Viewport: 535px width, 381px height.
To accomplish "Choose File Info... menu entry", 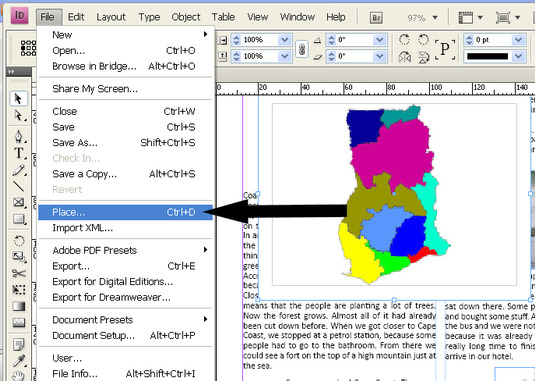I will pos(126,374).
